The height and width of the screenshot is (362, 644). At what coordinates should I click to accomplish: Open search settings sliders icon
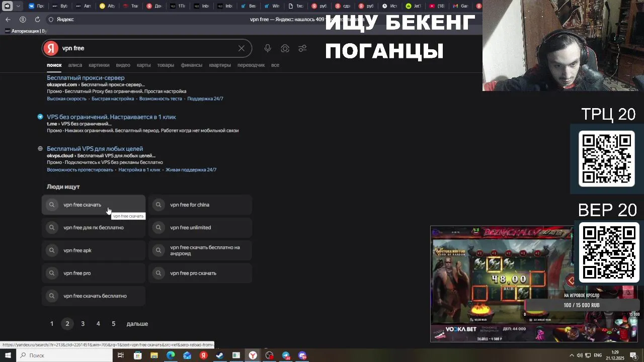click(302, 48)
